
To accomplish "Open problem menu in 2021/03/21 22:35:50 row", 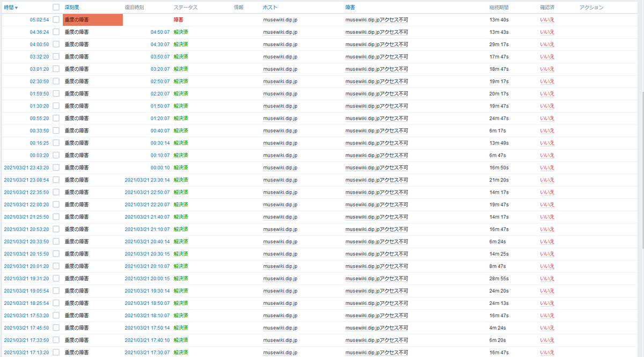I will coord(376,193).
